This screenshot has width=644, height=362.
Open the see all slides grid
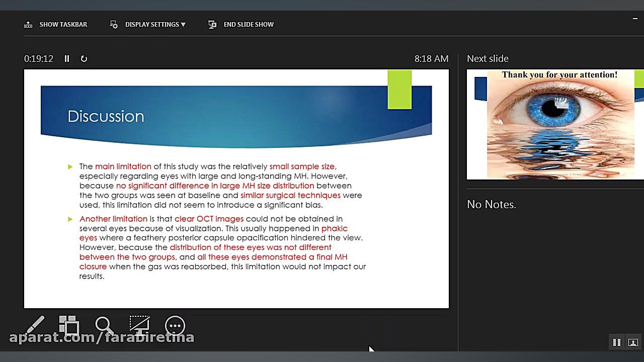(69, 325)
